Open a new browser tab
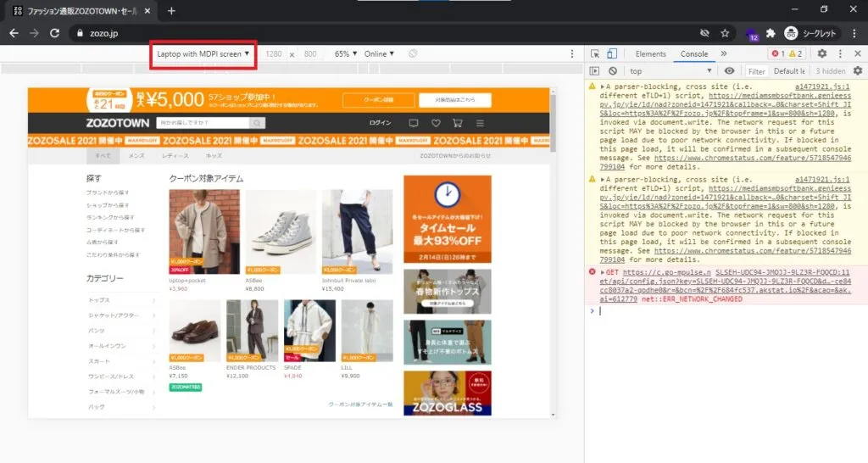Image resolution: width=868 pixels, height=463 pixels. coord(171,10)
